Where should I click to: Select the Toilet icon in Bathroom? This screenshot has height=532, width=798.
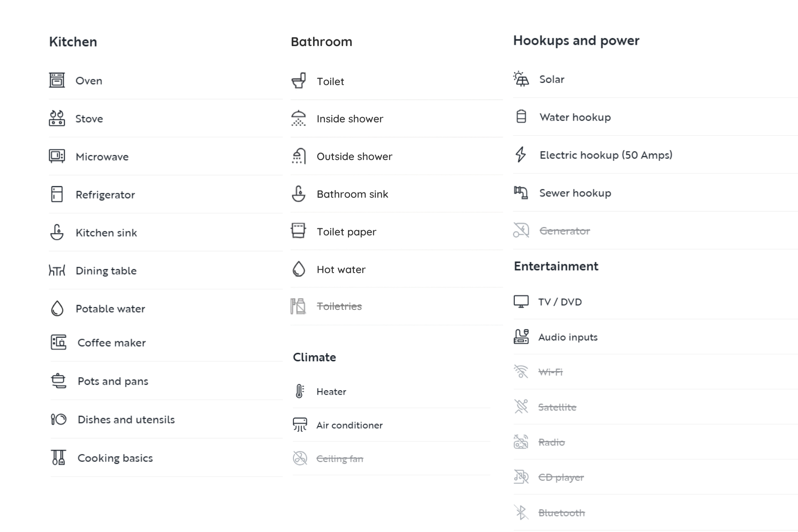299,81
